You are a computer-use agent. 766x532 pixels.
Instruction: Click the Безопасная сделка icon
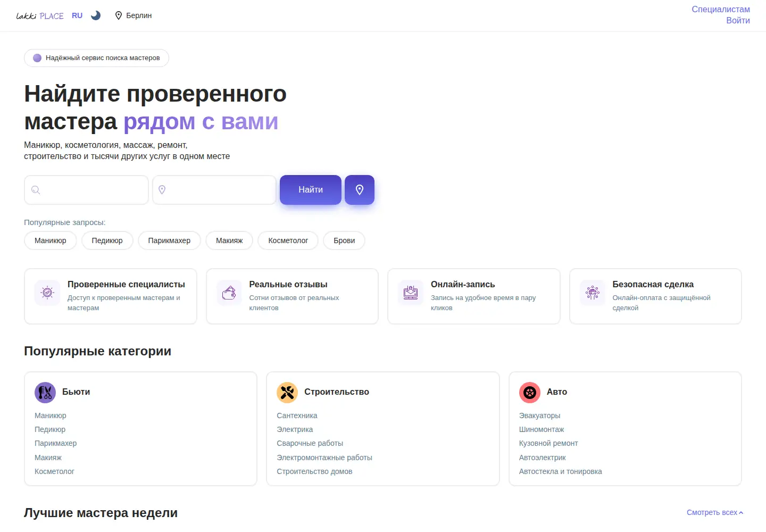593,293
